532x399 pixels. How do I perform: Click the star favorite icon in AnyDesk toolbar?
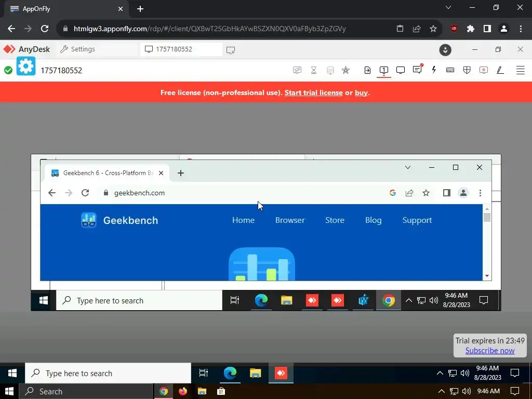pyautogui.click(x=345, y=70)
